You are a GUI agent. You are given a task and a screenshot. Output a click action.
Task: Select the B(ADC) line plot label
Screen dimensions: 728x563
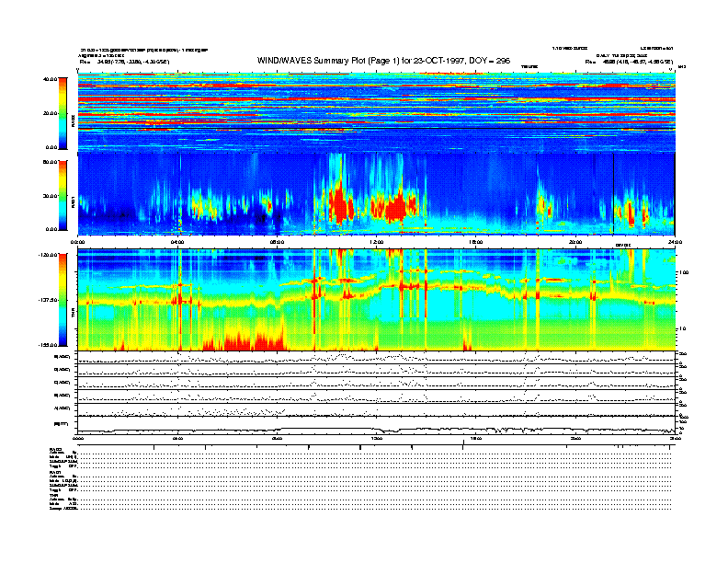[63, 396]
